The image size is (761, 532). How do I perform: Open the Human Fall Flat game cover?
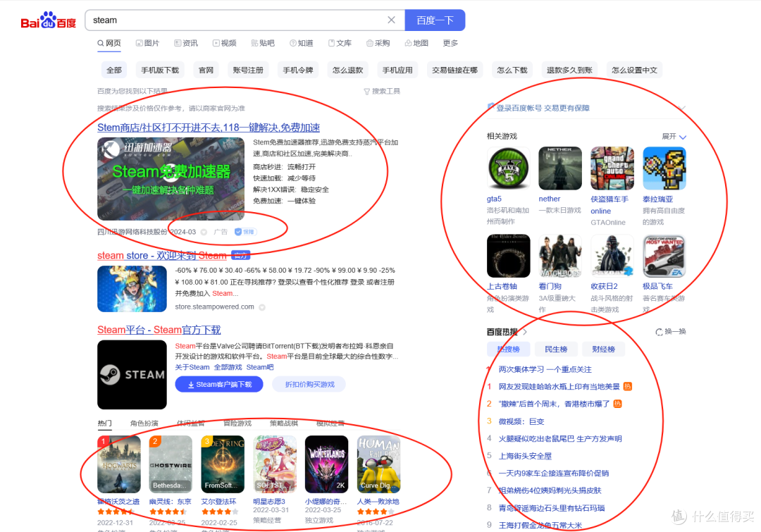[x=378, y=464]
